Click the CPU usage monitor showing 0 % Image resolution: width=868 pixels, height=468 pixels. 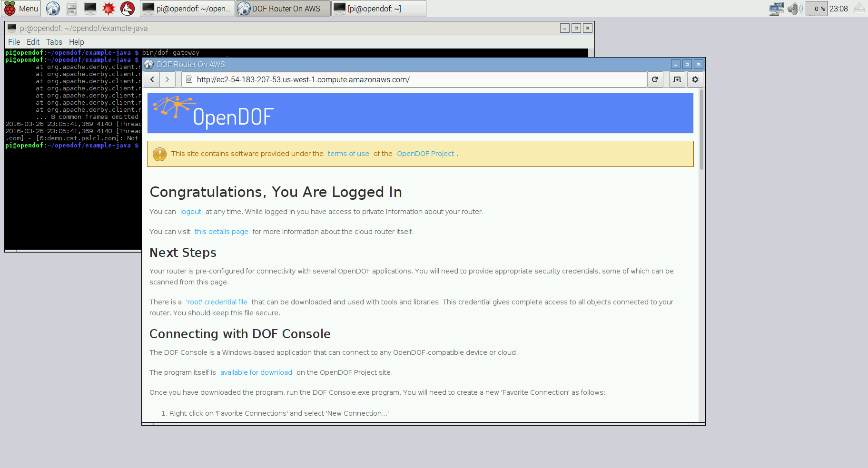[817, 9]
